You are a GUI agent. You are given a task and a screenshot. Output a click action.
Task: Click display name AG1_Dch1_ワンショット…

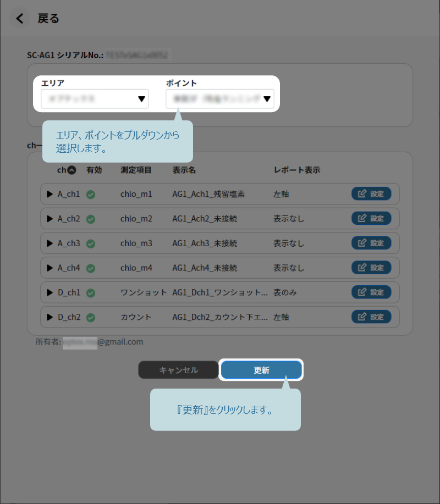tap(220, 292)
